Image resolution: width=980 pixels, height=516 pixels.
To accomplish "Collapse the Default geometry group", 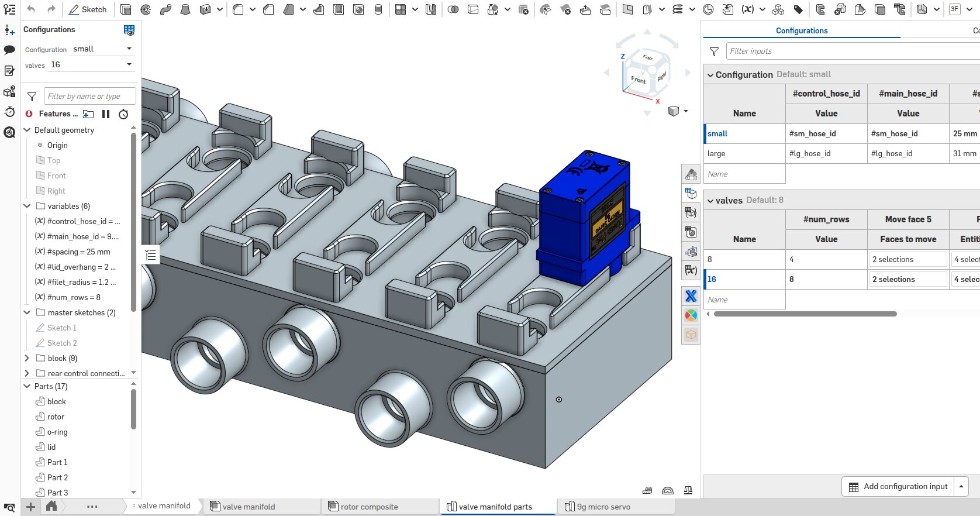I will tap(27, 130).
